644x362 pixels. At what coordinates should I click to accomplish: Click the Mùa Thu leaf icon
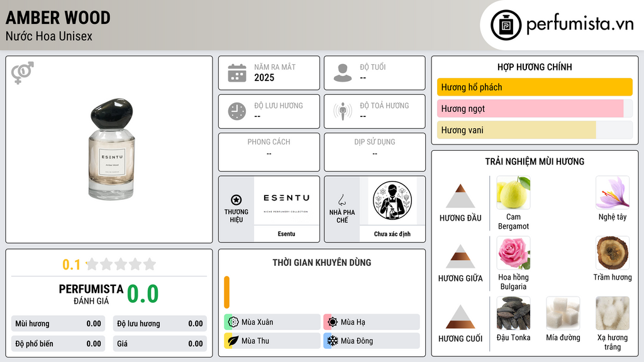[x=233, y=341]
